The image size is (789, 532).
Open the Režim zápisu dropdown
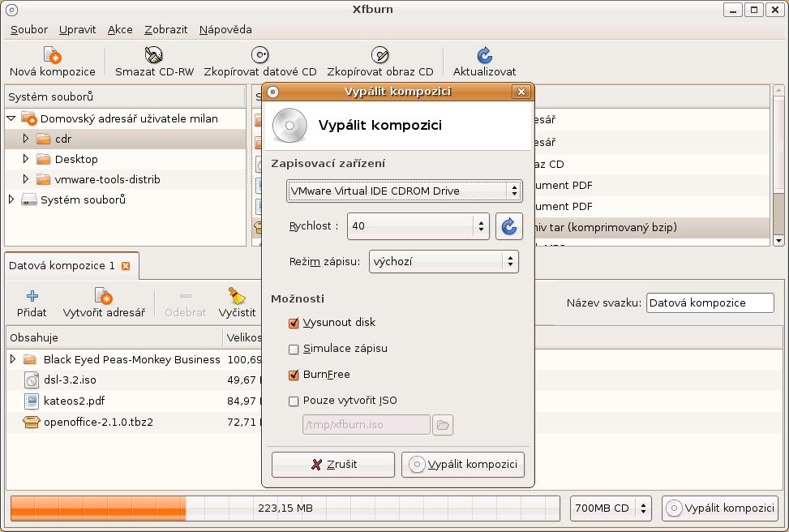(x=444, y=262)
